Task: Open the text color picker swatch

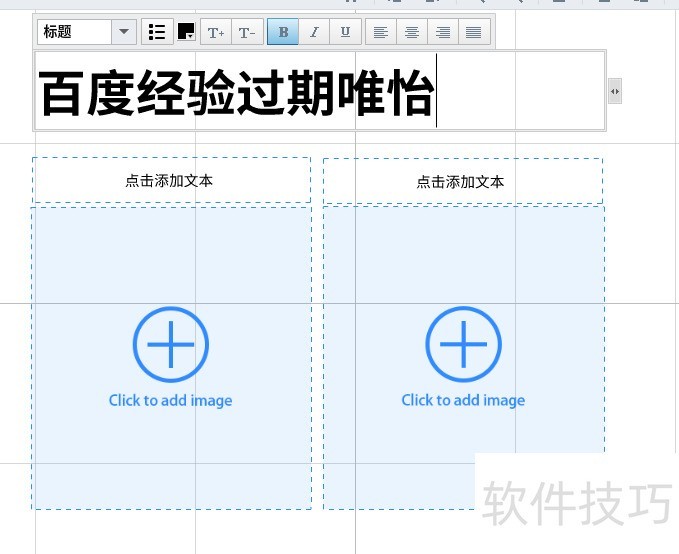Action: [x=186, y=32]
